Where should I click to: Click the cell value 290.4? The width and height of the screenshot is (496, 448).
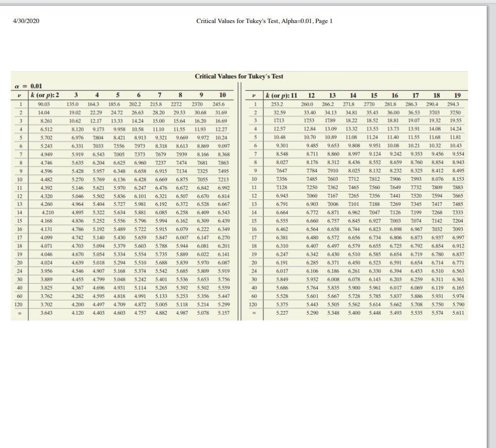click(x=432, y=104)
